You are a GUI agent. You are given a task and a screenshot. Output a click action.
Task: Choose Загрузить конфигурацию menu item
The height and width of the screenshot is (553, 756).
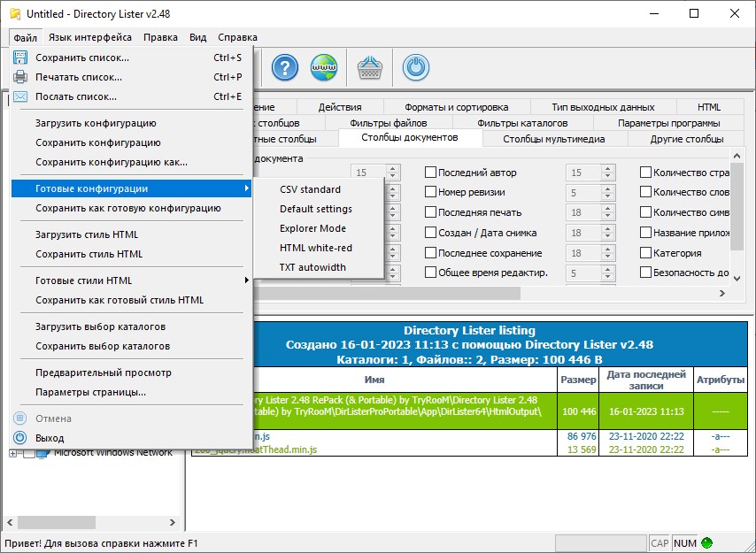coord(131,123)
